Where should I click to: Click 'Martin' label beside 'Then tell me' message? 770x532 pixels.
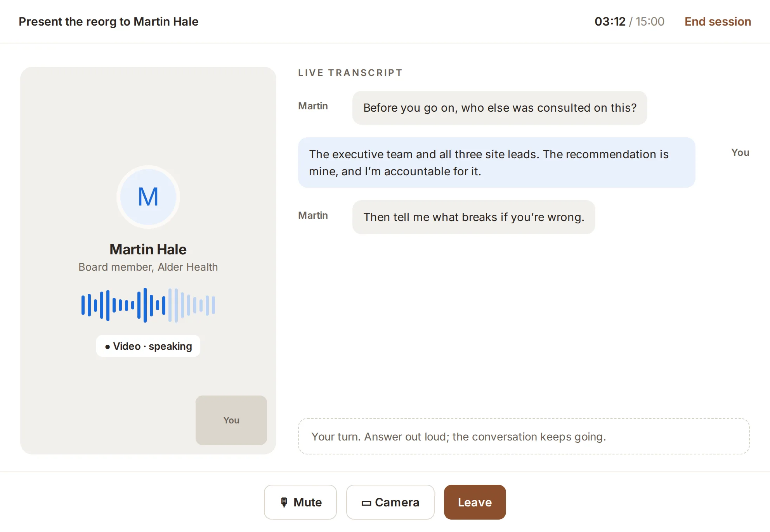click(313, 215)
